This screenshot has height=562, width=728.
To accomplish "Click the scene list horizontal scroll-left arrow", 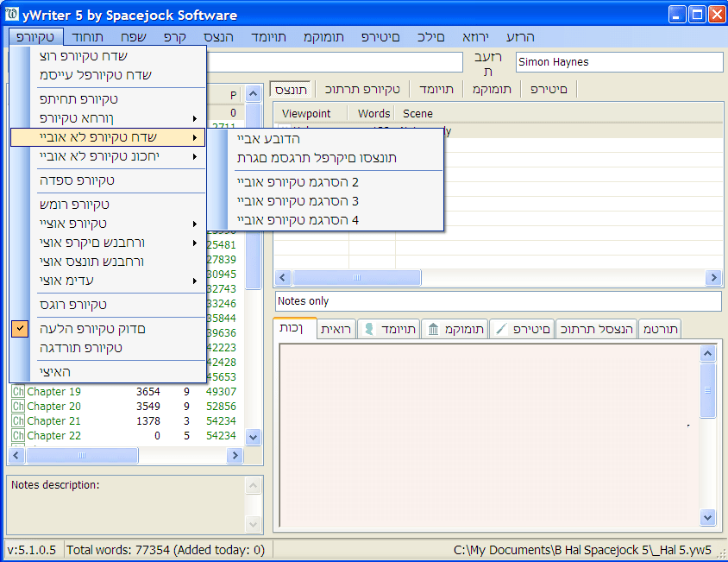I will (x=282, y=278).
